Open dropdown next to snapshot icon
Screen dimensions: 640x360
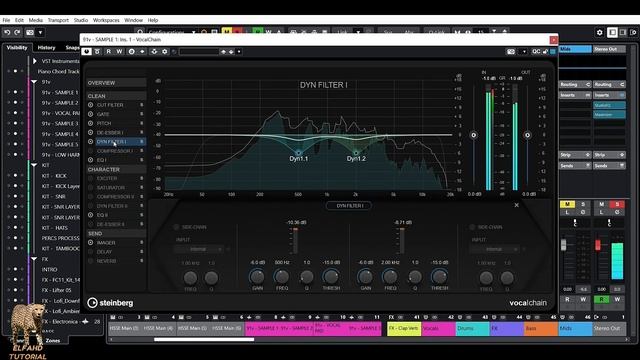pyautogui.click(x=524, y=51)
